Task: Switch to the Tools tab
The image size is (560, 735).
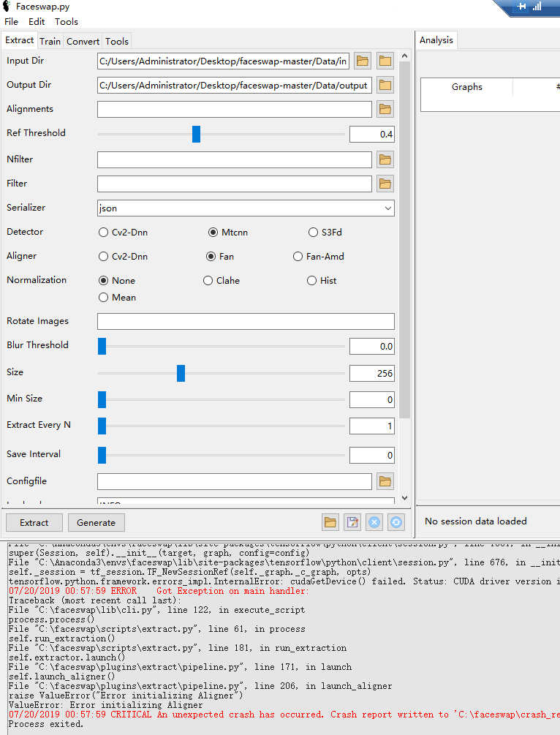Action: click(x=117, y=41)
